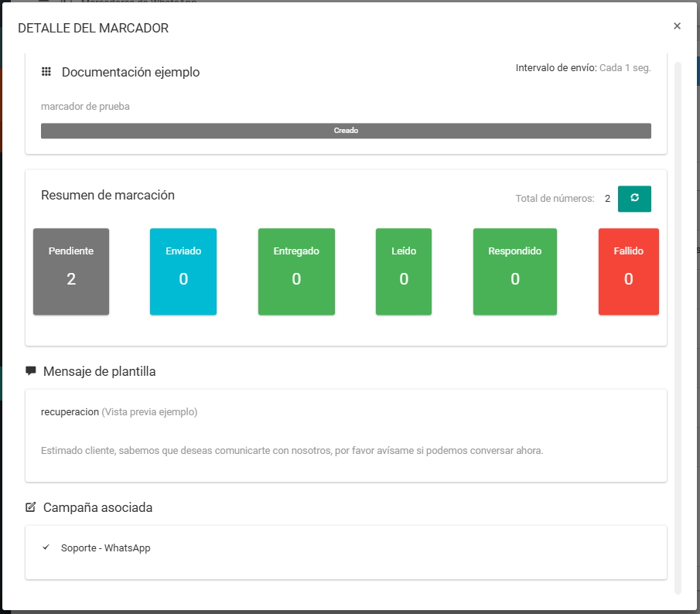Select the gray Pendiente status card
700x614 pixels.
[x=71, y=271]
